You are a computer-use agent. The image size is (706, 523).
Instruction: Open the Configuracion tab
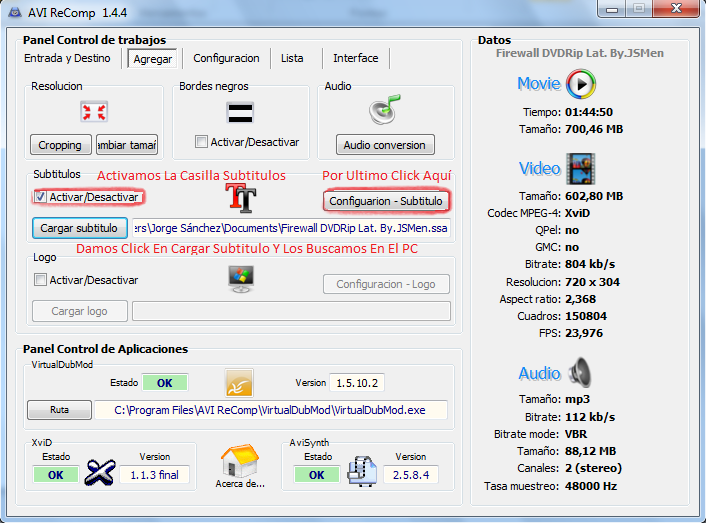[226, 58]
